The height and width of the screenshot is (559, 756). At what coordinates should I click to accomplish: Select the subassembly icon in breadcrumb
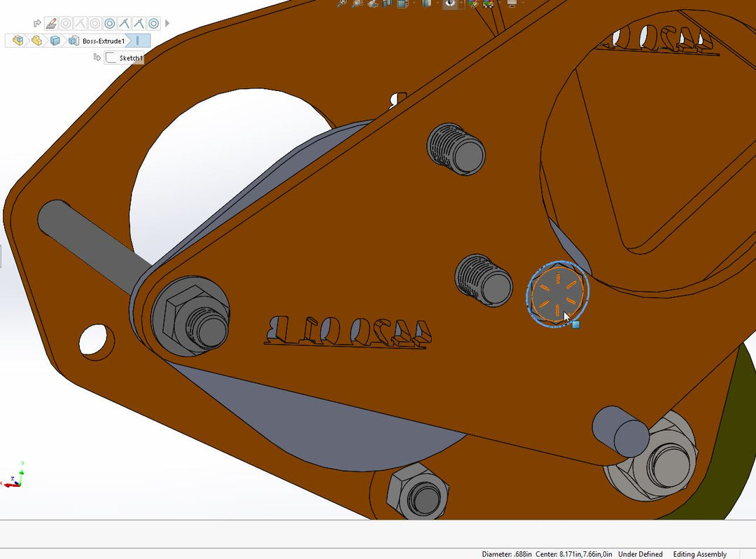coord(36,41)
